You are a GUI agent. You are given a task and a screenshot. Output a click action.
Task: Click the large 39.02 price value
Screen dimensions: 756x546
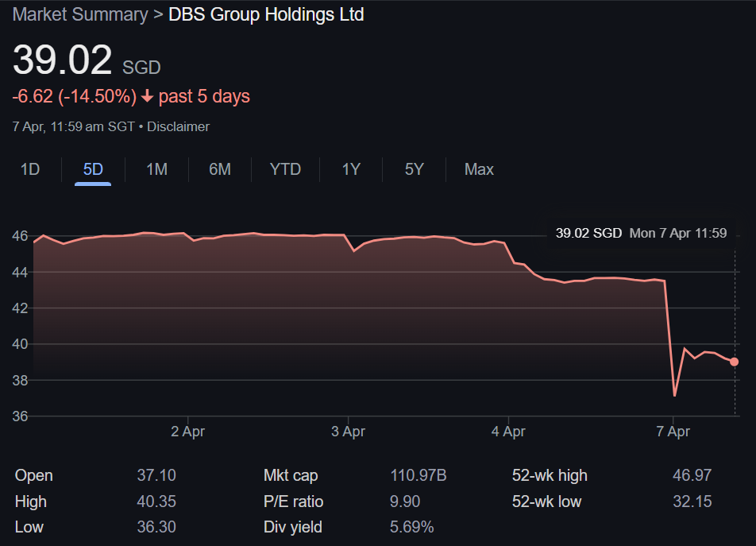pos(62,60)
